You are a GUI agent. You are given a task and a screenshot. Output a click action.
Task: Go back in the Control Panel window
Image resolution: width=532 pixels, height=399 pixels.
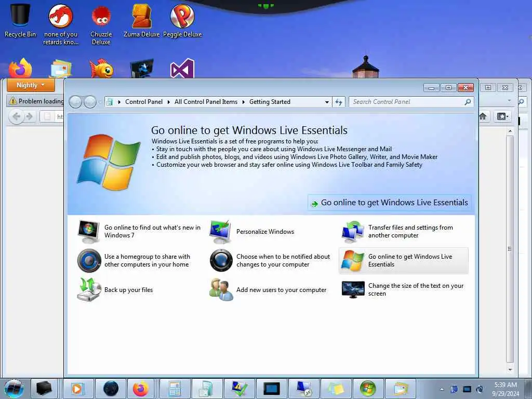pyautogui.click(x=76, y=102)
